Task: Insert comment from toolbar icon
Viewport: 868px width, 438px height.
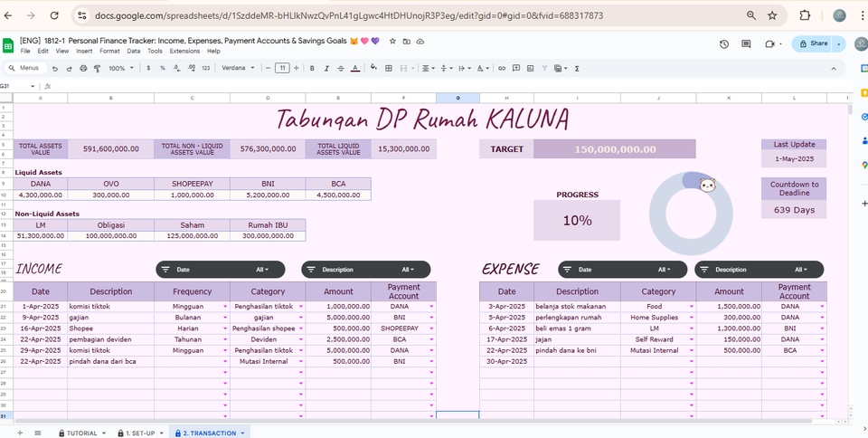Action: click(516, 68)
